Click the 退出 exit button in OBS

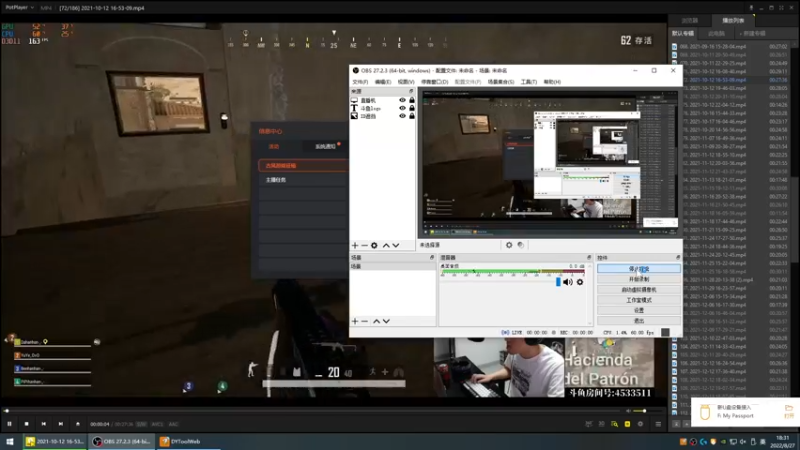click(x=639, y=321)
